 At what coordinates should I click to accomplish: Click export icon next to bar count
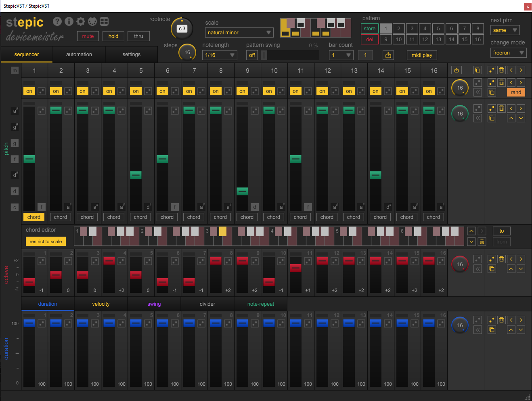pyautogui.click(x=388, y=55)
